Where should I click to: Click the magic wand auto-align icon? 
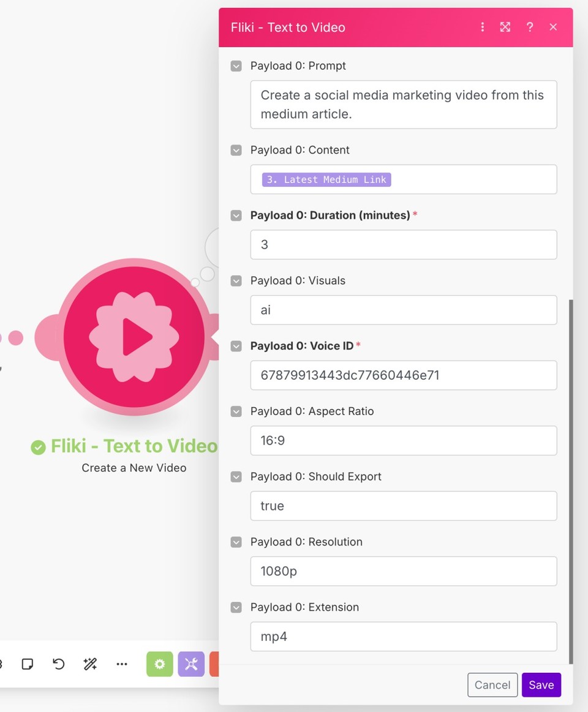coord(90,664)
